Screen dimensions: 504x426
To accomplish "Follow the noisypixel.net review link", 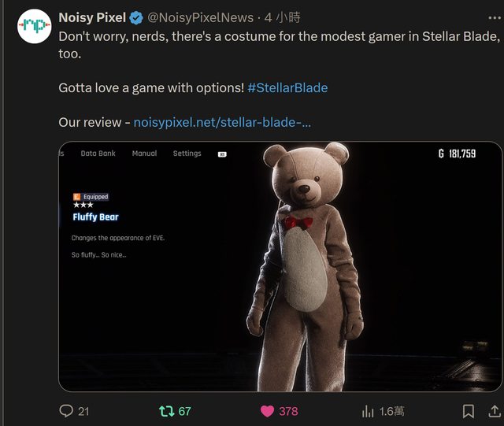I will pos(222,122).
